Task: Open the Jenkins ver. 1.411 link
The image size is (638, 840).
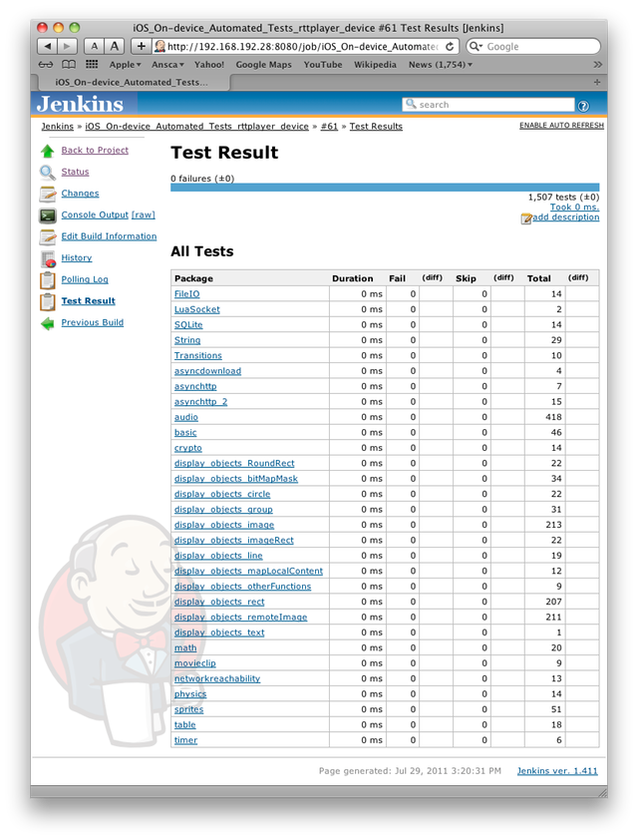Action: click(557, 771)
